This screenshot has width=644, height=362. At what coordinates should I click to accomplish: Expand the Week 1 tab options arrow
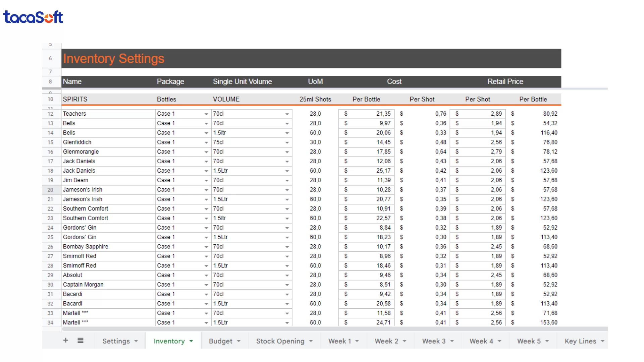[x=357, y=341]
